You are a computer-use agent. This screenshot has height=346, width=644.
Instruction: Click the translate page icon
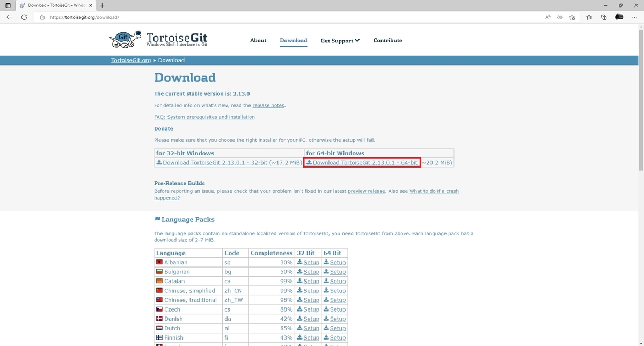560,17
